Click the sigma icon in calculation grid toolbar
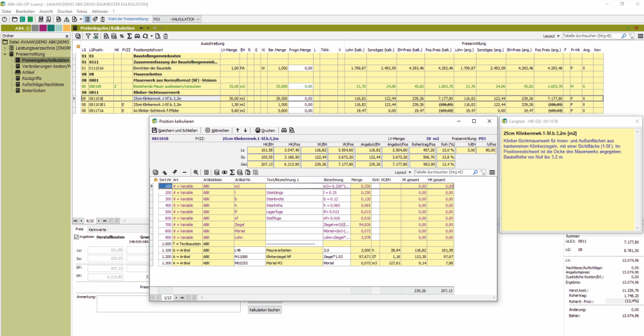The height and width of the screenshot is (336, 644). (x=232, y=172)
